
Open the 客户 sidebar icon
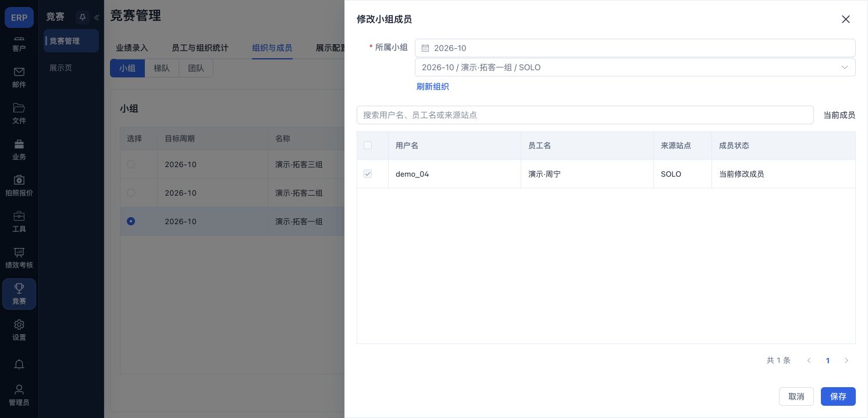pyautogui.click(x=19, y=42)
